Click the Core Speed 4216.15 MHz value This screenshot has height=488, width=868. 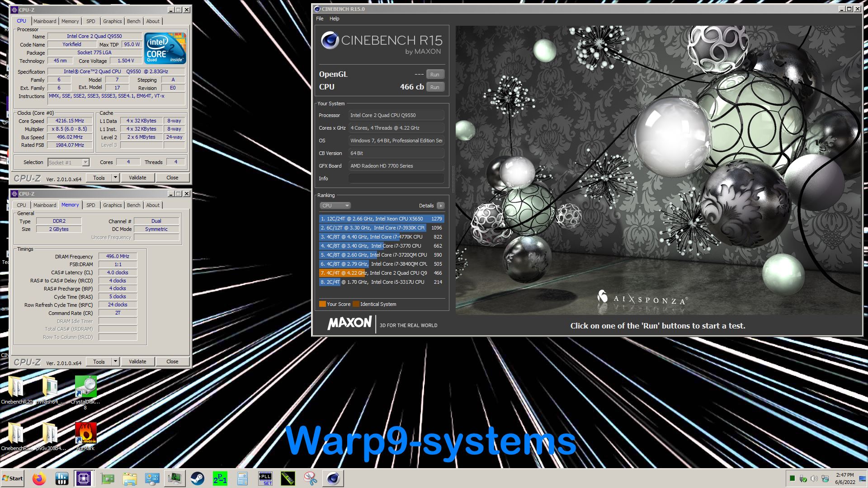pos(70,121)
